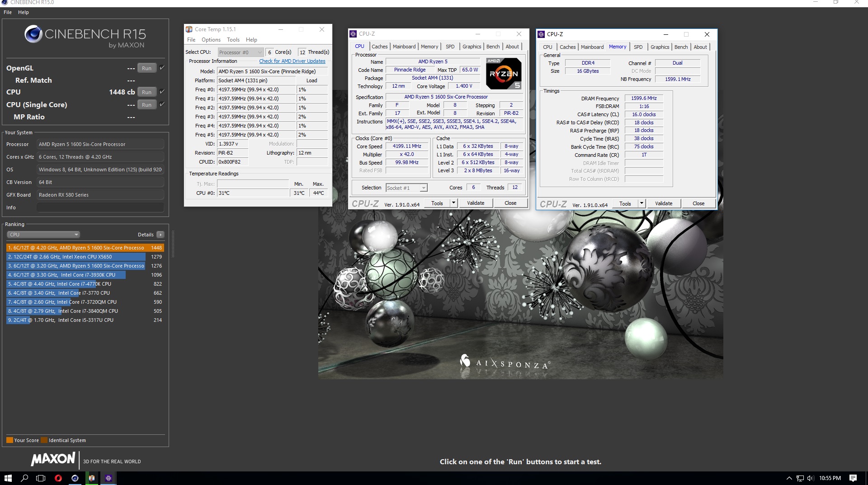Open the Tools dropdown arrow in the CPU-Z Memory window
868x485 pixels.
pyautogui.click(x=642, y=203)
